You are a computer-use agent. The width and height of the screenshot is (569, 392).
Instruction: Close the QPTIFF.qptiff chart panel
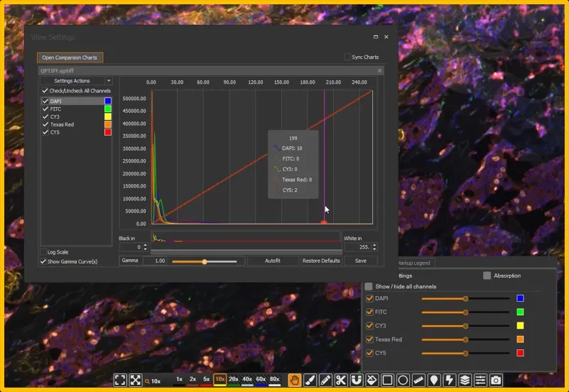click(379, 71)
